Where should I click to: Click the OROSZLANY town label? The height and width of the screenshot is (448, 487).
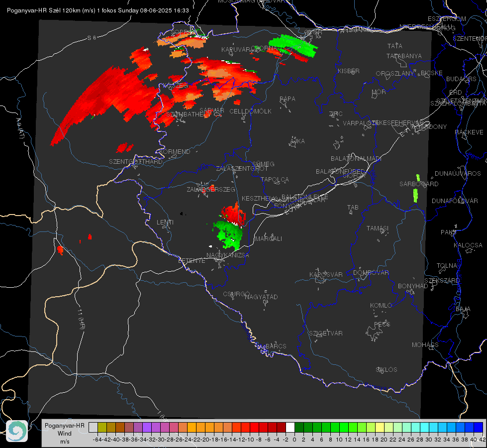[395, 73]
